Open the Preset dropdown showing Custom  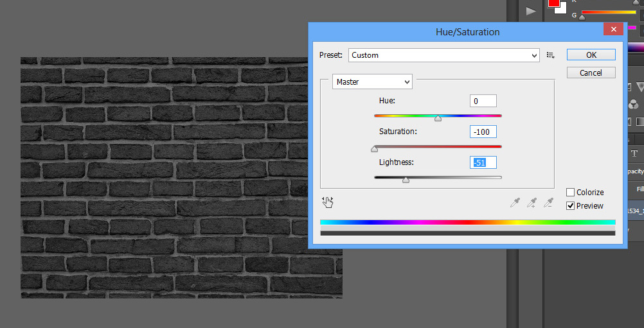pyautogui.click(x=443, y=55)
